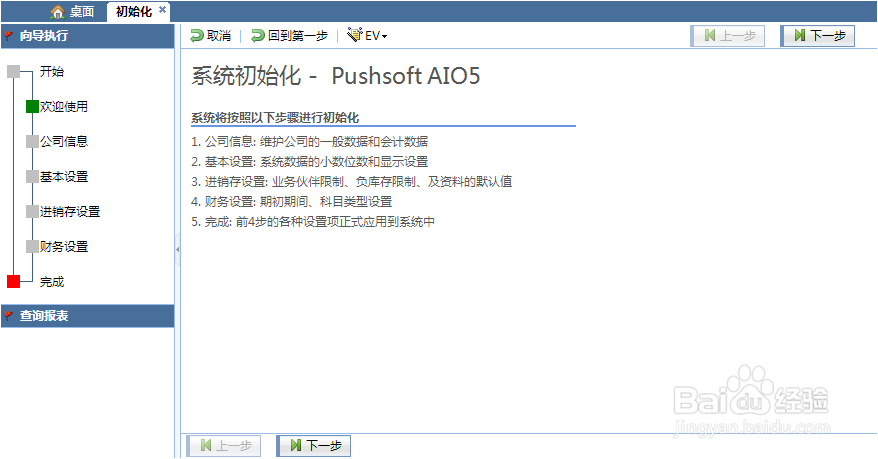This screenshot has height=459, width=878.
Task: Click the line 3. 进销存设置 description
Action: pos(352,181)
